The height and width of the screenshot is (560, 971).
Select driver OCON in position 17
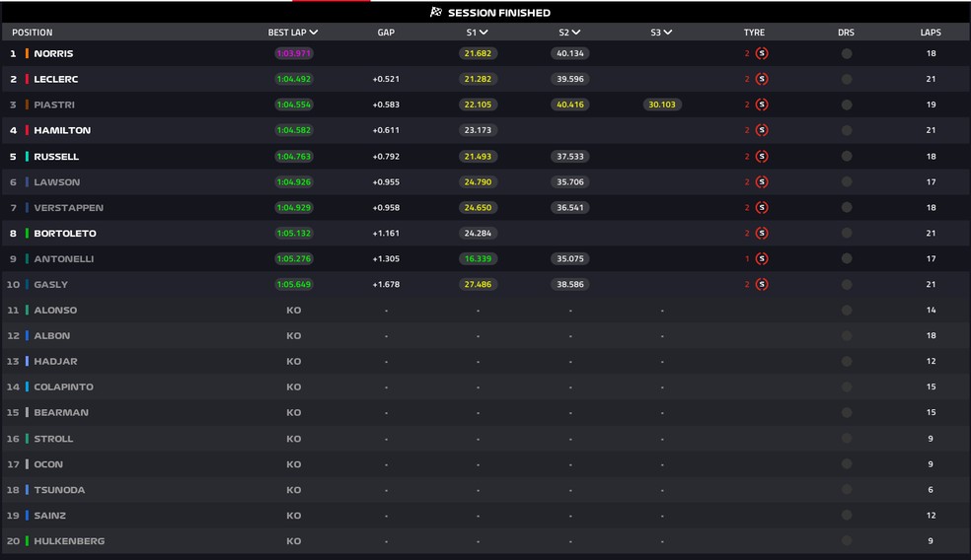[x=48, y=464]
